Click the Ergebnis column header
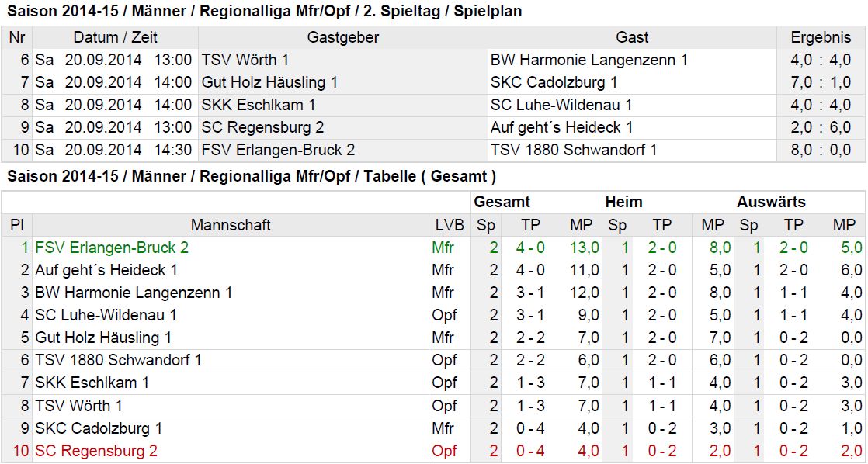This screenshot has width=868, height=464. pos(821,37)
